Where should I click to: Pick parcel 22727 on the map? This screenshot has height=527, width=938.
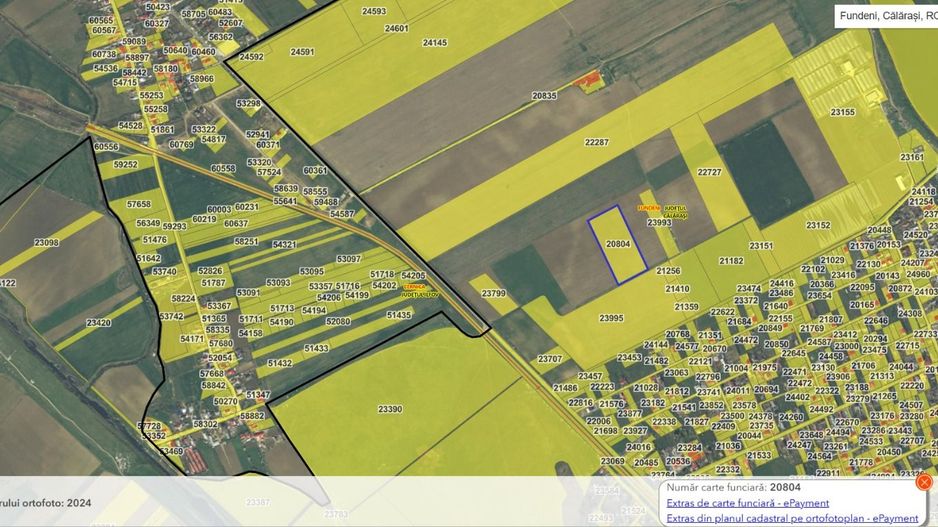pyautogui.click(x=709, y=172)
